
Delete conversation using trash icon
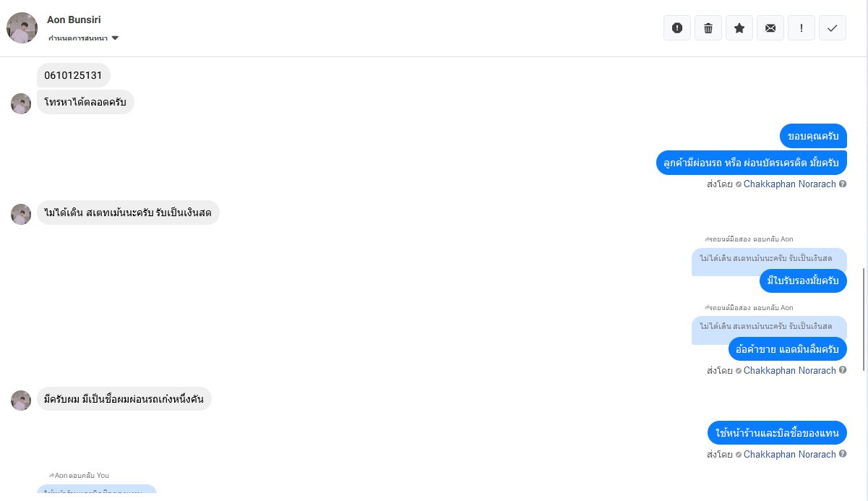(x=708, y=28)
